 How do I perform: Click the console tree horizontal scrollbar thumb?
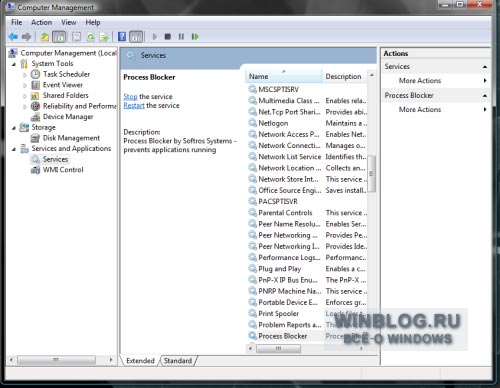tap(57, 360)
